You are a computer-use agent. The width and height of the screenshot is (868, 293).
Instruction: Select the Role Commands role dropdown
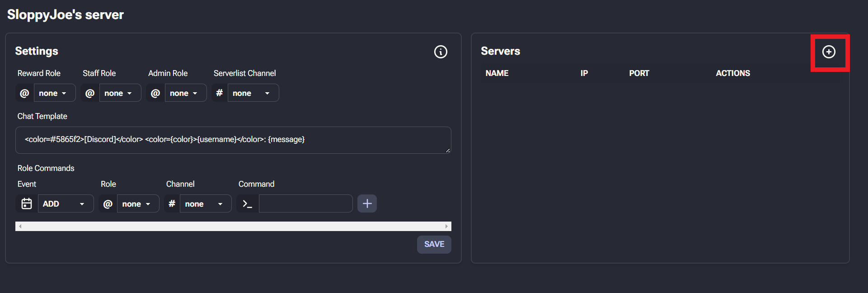point(137,204)
